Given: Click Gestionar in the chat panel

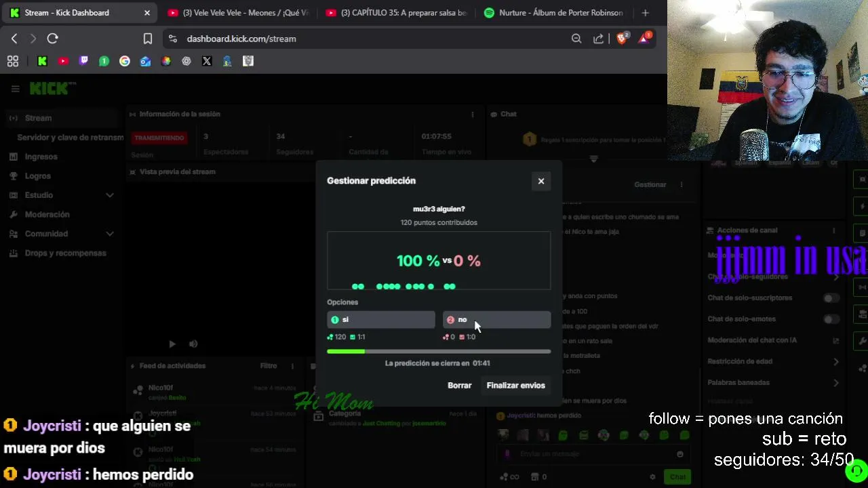Looking at the screenshot, I should tap(650, 184).
